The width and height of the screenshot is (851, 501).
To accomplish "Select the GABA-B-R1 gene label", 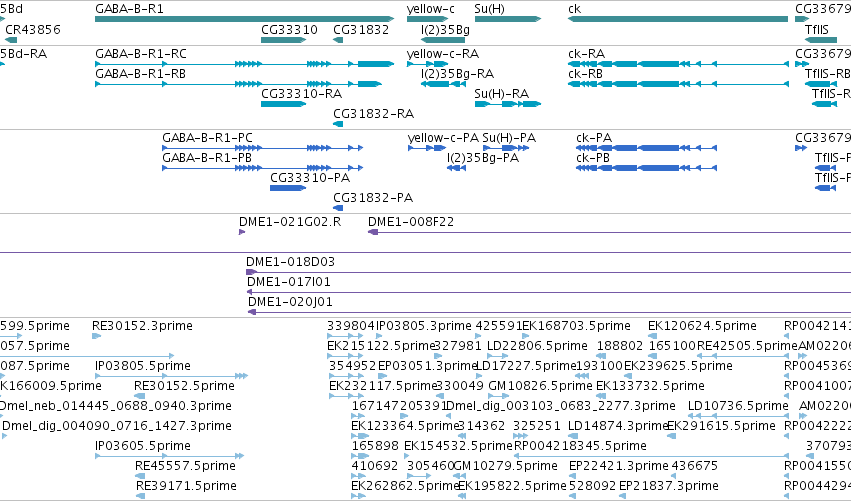I will [129, 9].
